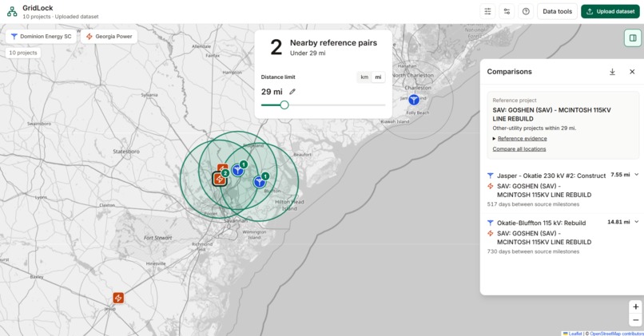The width and height of the screenshot is (644, 336).
Task: Click the distance limit slider handle
Action: pos(284,105)
